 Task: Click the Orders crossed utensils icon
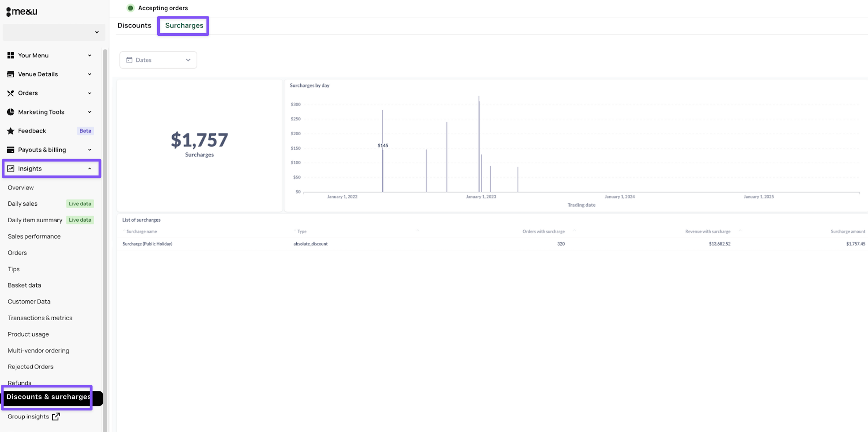coord(11,93)
